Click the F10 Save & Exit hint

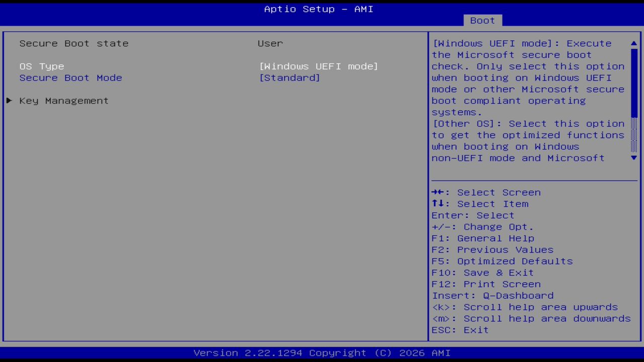pos(482,273)
